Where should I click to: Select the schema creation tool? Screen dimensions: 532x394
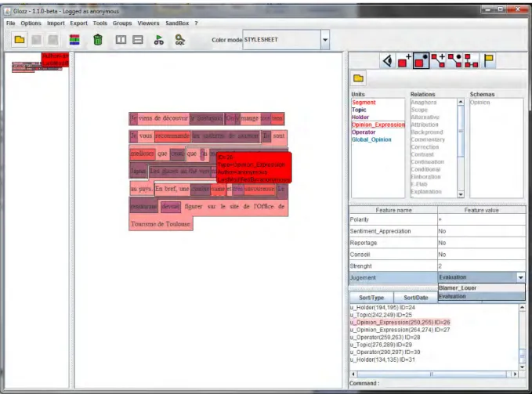pyautogui.click(x=471, y=60)
